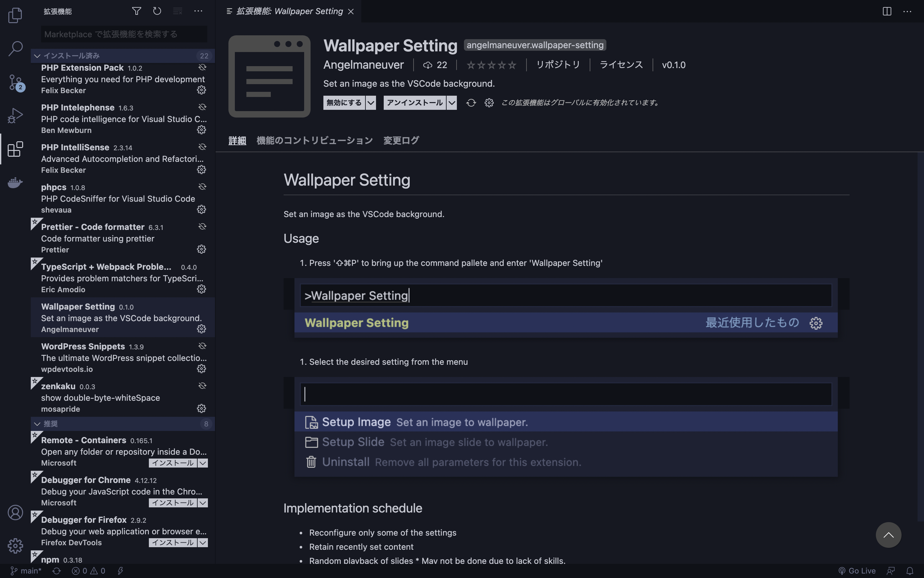Click the synchronize changes status bar icon
Viewport: 924px width, 578px height.
click(x=56, y=571)
